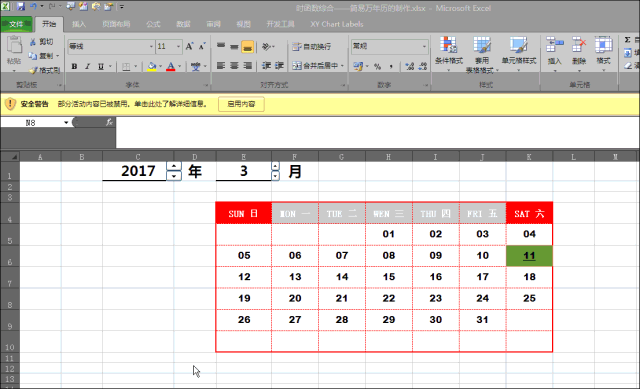Click the formula bar input area
The image size is (640, 389).
pos(378,132)
